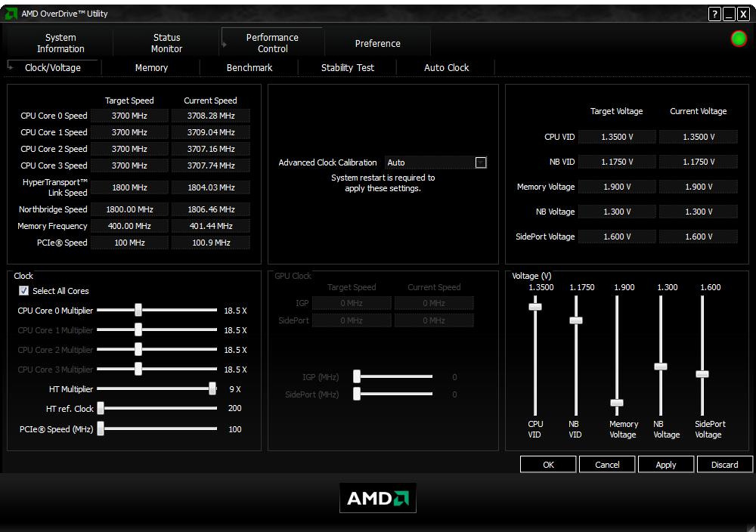This screenshot has height=532, width=756.
Task: Click the AMD logo at bottom
Action: pyautogui.click(x=377, y=499)
